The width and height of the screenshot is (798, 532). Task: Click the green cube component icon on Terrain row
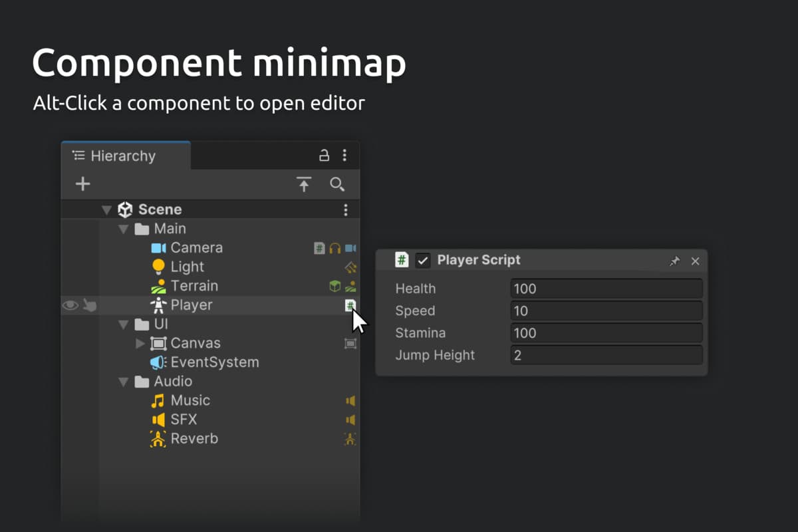click(335, 286)
